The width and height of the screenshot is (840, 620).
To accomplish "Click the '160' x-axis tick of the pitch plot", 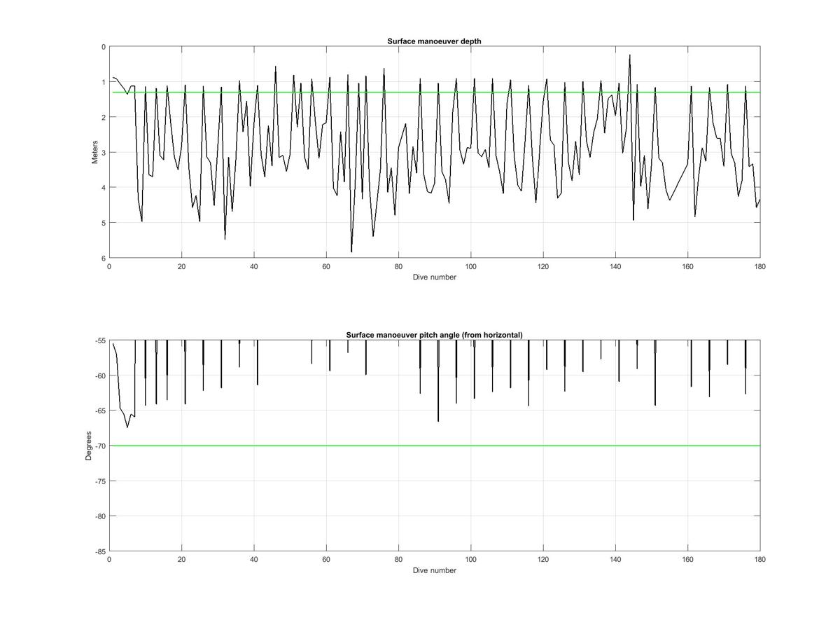I will 688,560.
